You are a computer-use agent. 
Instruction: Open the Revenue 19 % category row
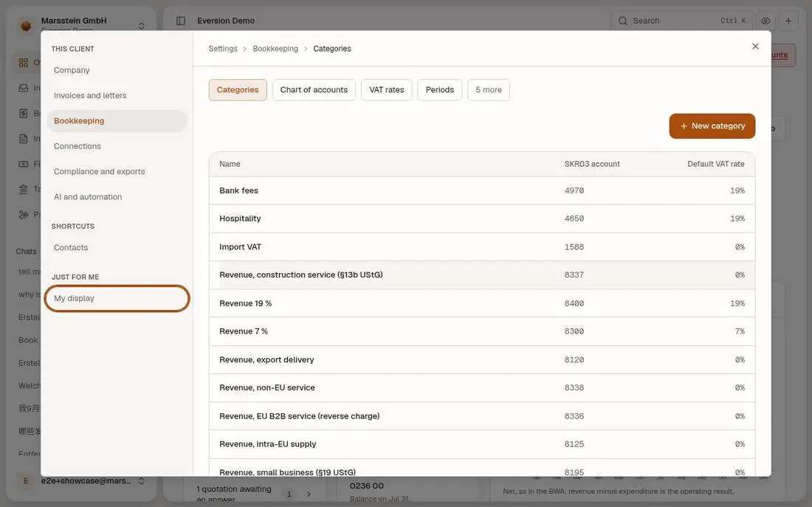click(481, 303)
